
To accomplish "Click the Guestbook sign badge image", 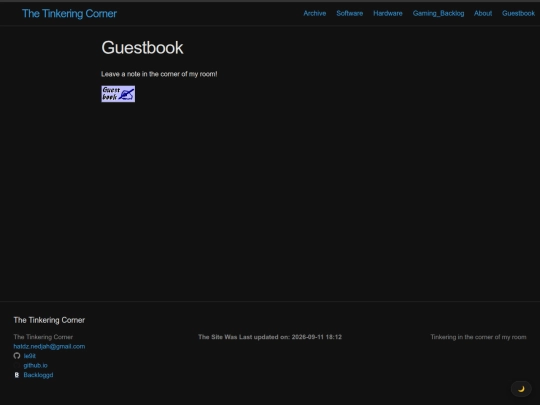I will coord(118,94).
